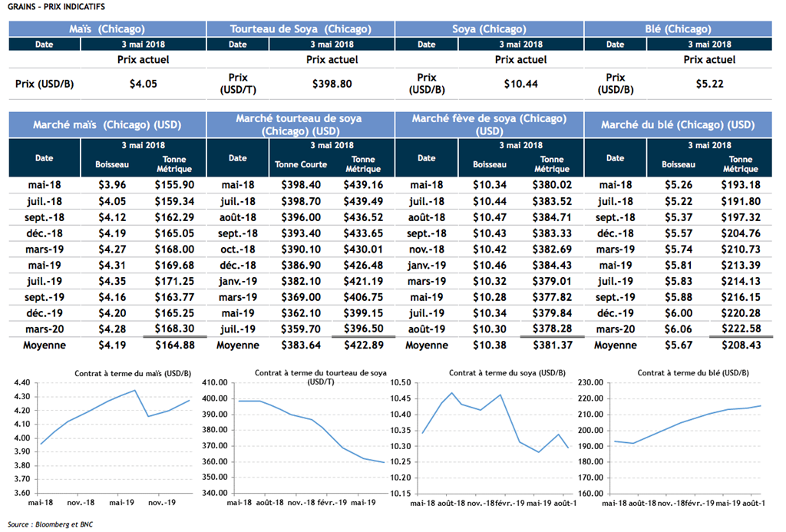This screenshot has width=786, height=532.
Task: Click the $10.44 Soya current price
Action: coord(520,84)
